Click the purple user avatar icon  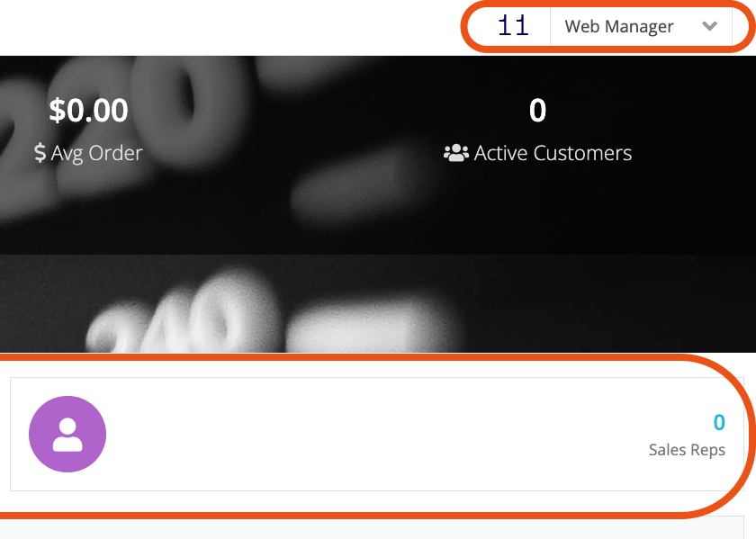tap(67, 434)
